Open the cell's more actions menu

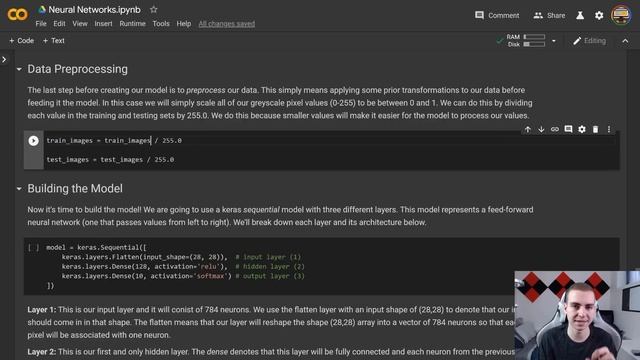pos(609,129)
